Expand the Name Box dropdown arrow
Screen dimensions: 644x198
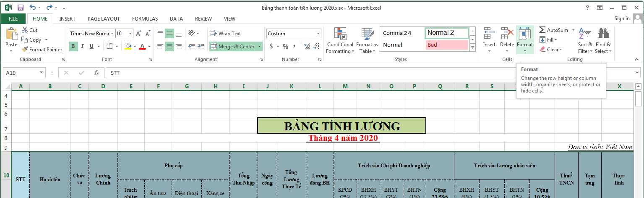[41, 73]
